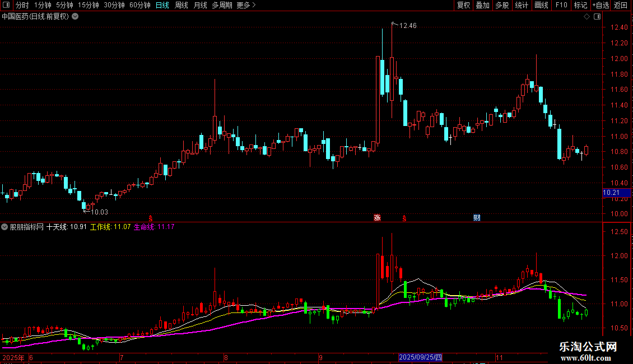Click the red 涨 limit-up marker
Viewport: 633px width, 364px height.
coord(377,217)
